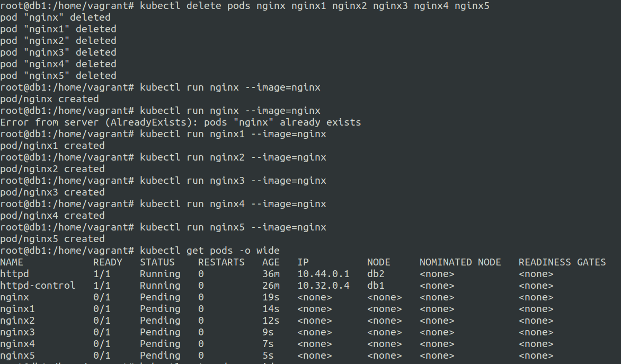Click the READINESS GATES column header
This screenshot has height=364, width=621.
coord(562,262)
